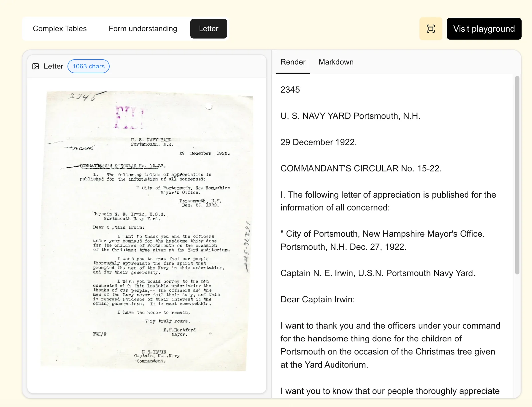Click the 'U. S. NAVY YARD Portsmouth' line

pos(350,116)
